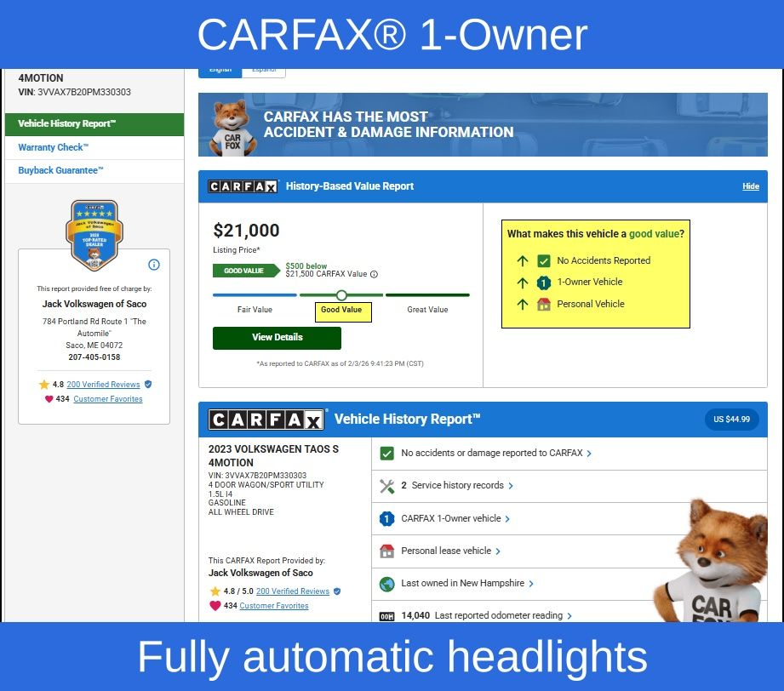784x691 pixels.
Task: Click the globe last owned icon
Action: tap(386, 584)
